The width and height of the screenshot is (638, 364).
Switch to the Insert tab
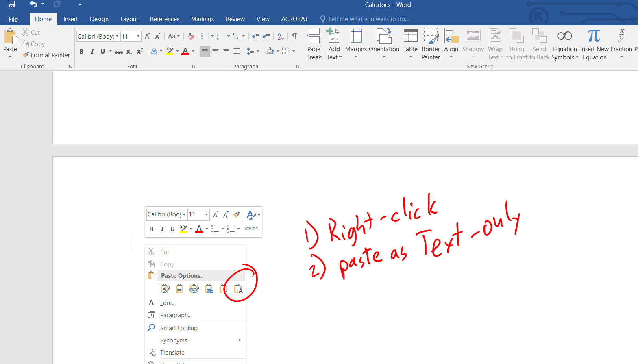tap(71, 19)
